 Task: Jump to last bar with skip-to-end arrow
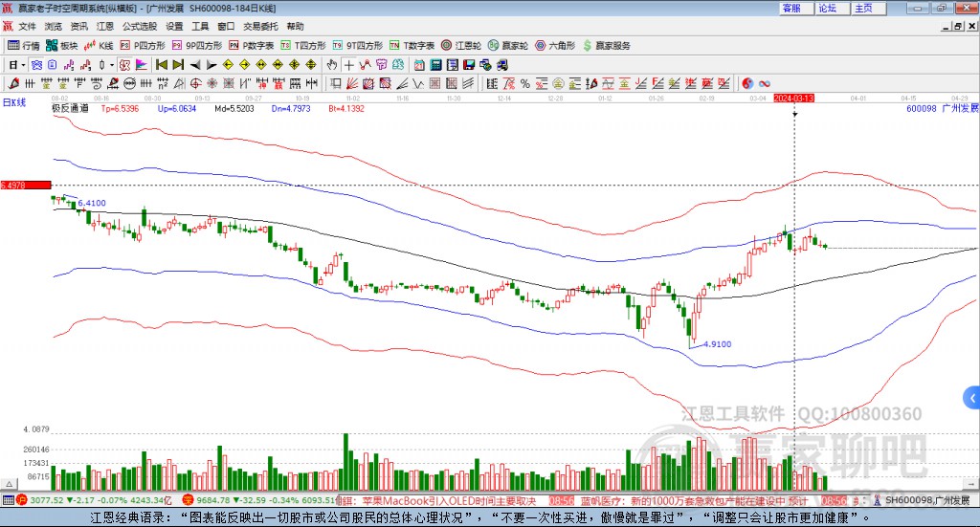pyautogui.click(x=178, y=65)
